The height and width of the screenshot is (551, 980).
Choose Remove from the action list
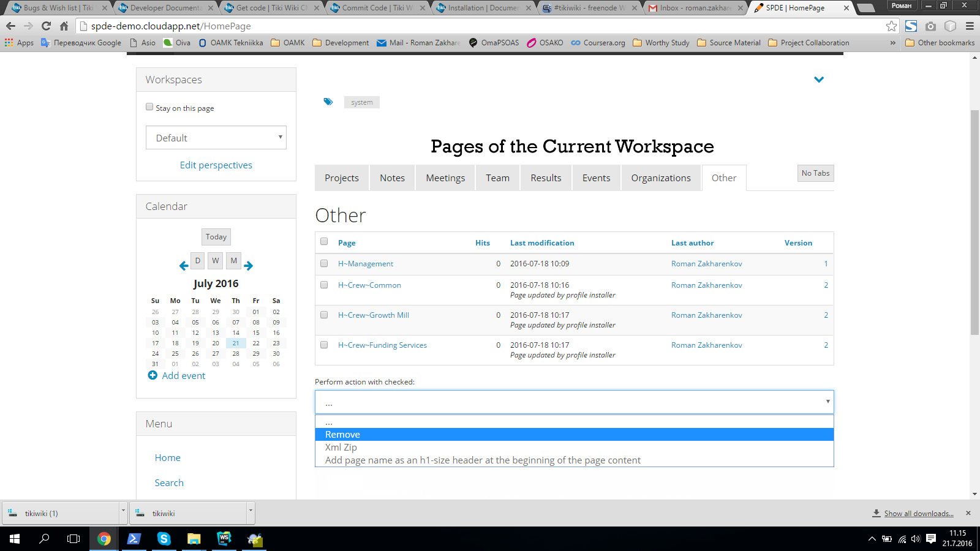[575, 435]
